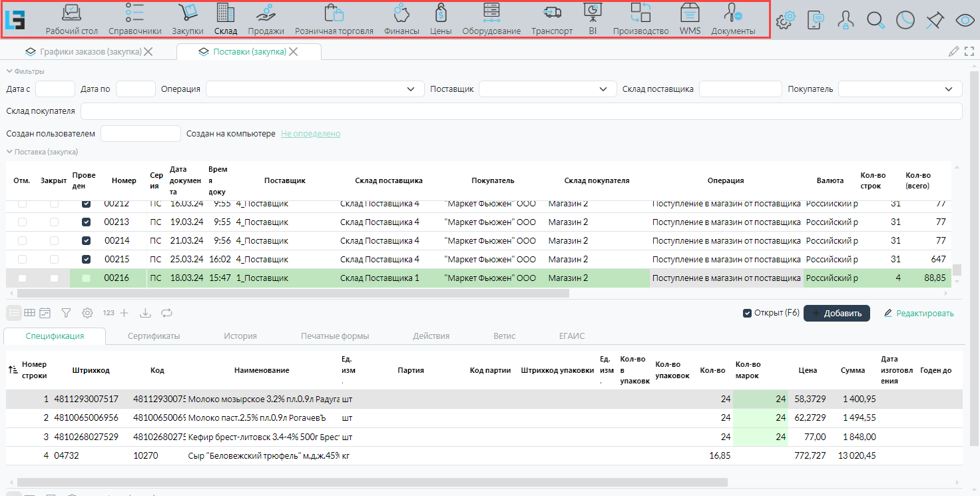Click the pushpin icon in top bar
The height and width of the screenshot is (496, 980).
point(935,21)
